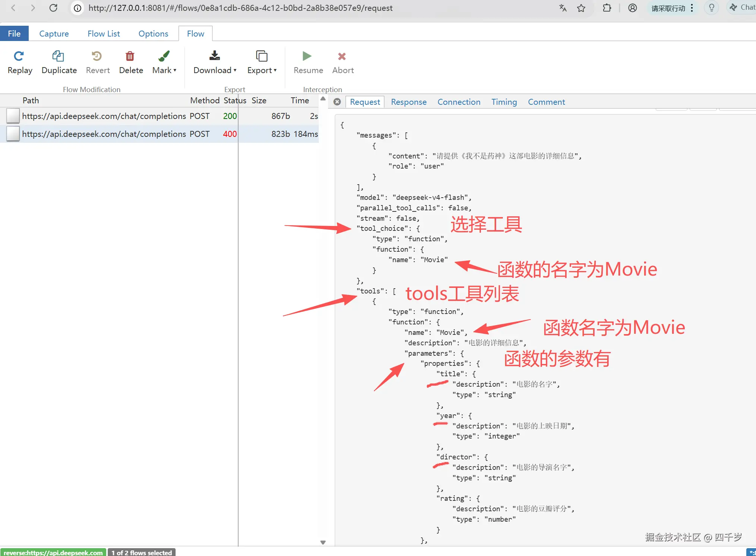The width and height of the screenshot is (756, 556).
Task: Click the address bar URL
Action: pos(240,8)
